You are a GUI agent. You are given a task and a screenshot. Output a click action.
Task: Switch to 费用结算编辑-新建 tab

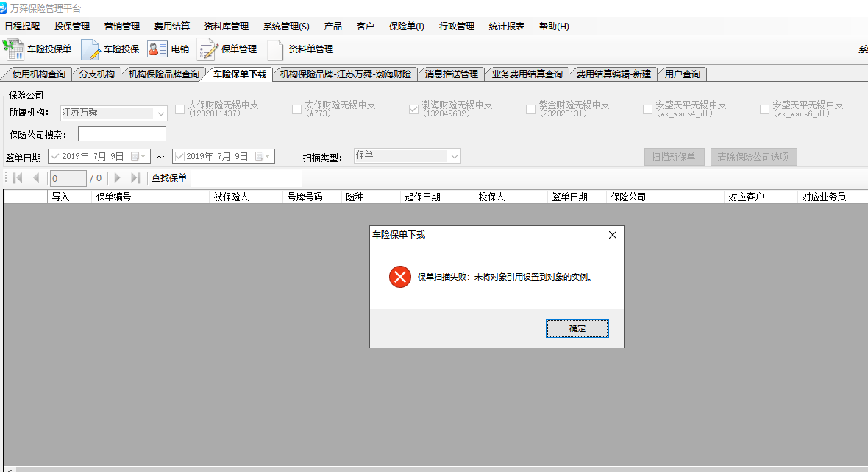point(613,74)
